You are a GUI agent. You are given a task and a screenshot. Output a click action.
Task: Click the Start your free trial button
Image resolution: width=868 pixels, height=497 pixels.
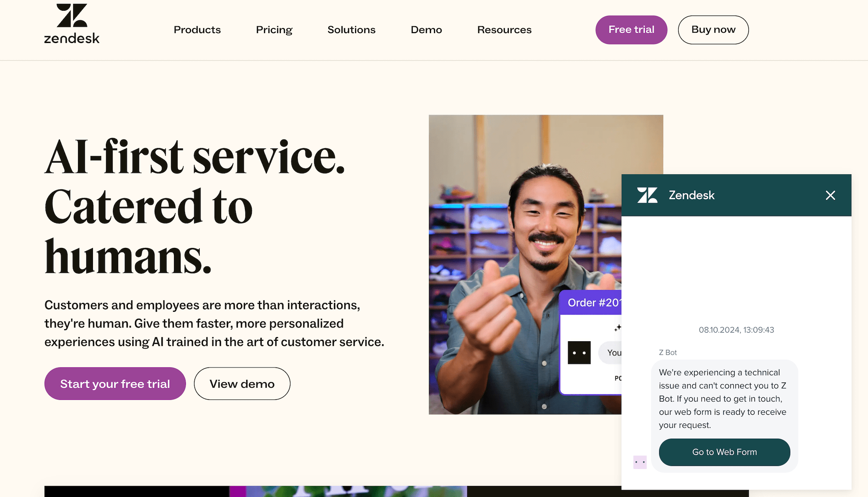[115, 383]
